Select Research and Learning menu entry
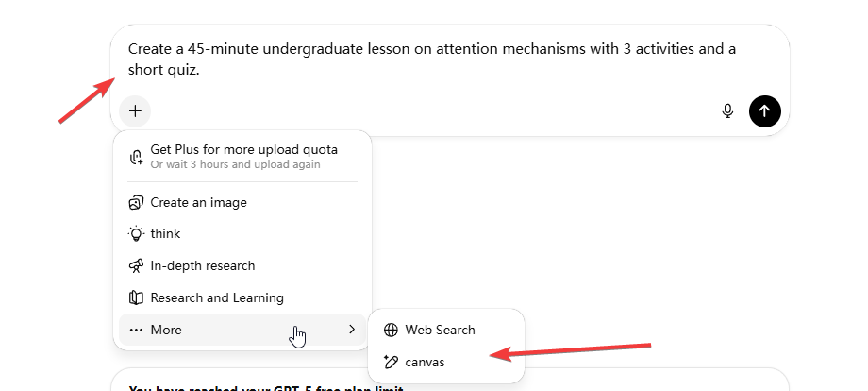868x391 pixels. click(x=217, y=297)
